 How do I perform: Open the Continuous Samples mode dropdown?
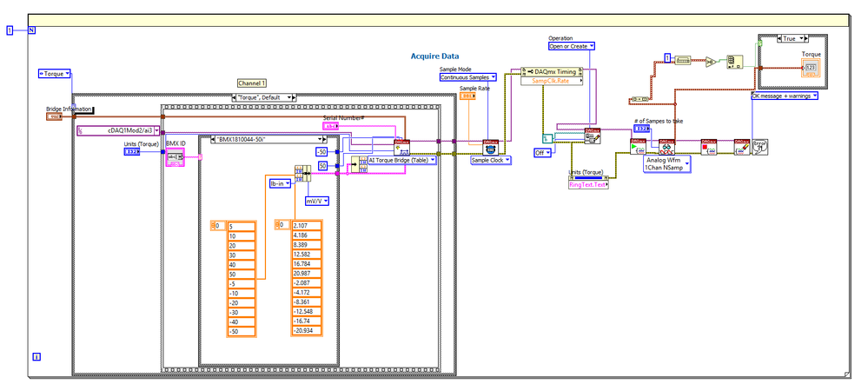tap(493, 77)
